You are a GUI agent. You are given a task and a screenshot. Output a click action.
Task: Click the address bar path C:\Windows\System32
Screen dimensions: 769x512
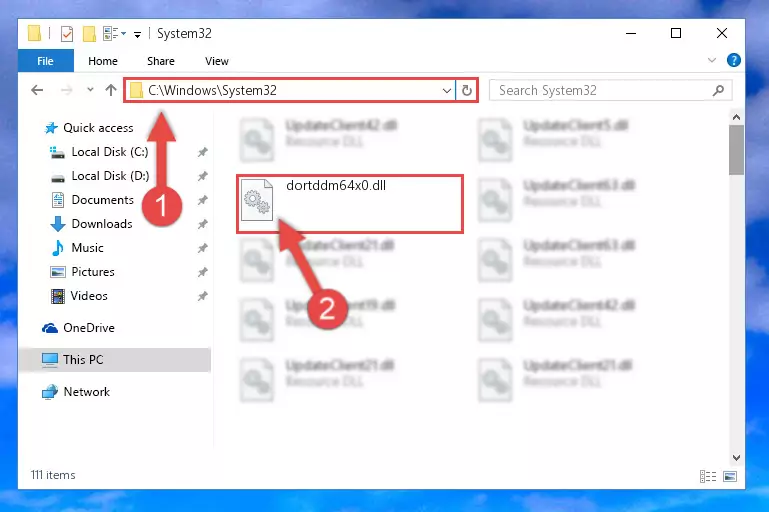tap(212, 90)
